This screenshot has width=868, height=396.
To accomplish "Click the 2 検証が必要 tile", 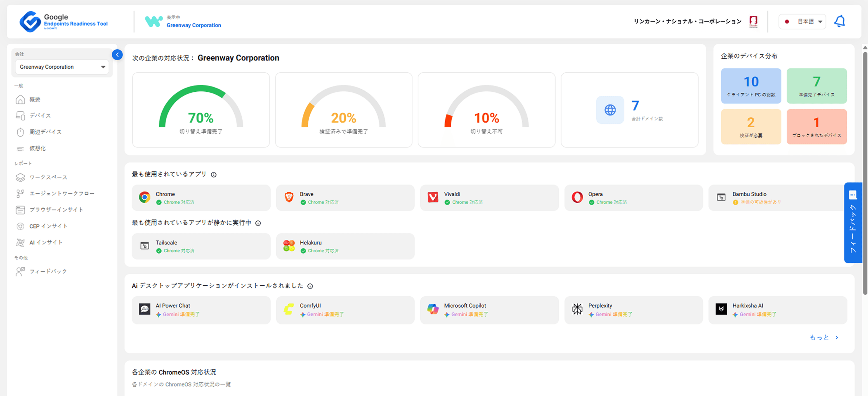I will pyautogui.click(x=751, y=126).
